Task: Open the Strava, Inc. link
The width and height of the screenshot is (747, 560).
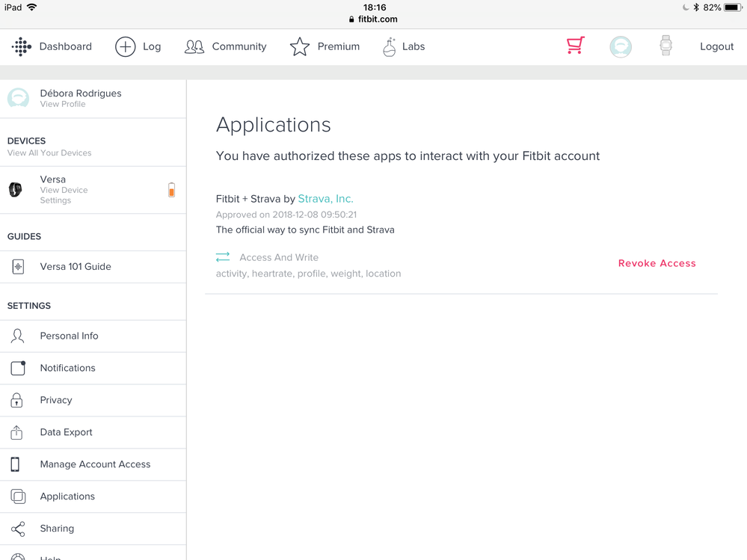Action: (326, 199)
